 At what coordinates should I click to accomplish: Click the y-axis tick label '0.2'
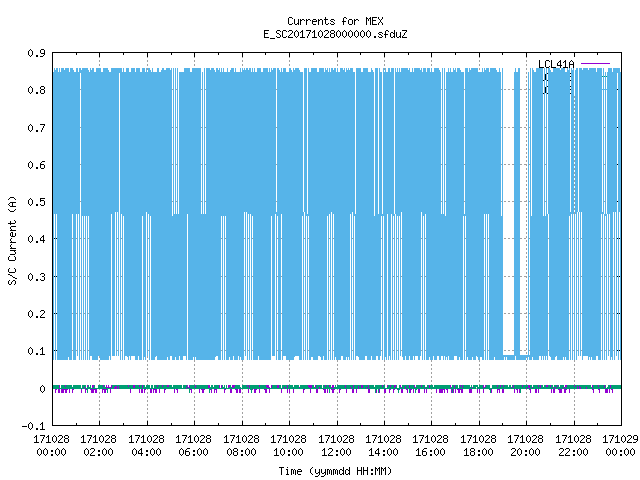[x=36, y=314]
